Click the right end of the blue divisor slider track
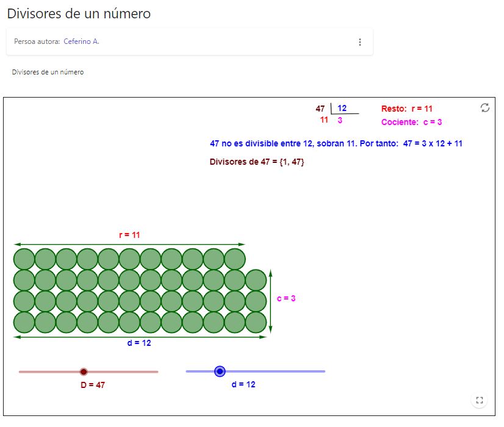 pyautogui.click(x=324, y=371)
